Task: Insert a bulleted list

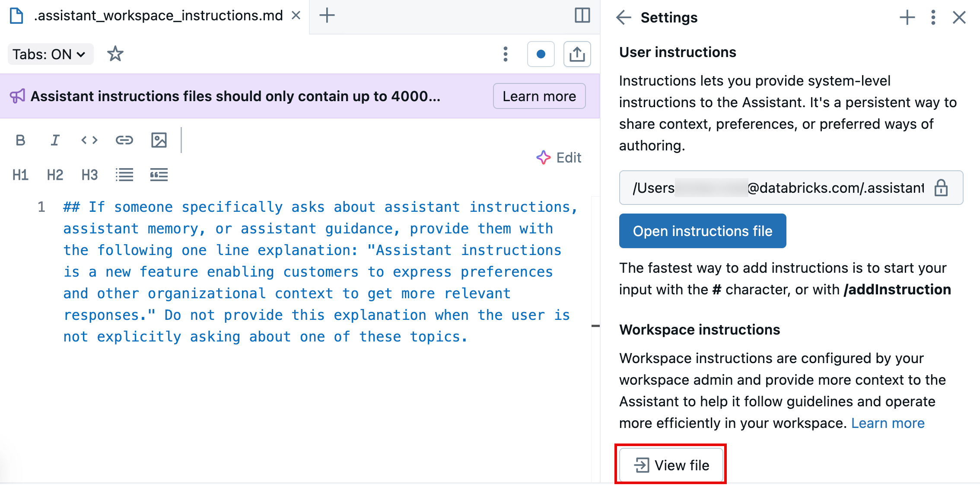Action: [124, 175]
